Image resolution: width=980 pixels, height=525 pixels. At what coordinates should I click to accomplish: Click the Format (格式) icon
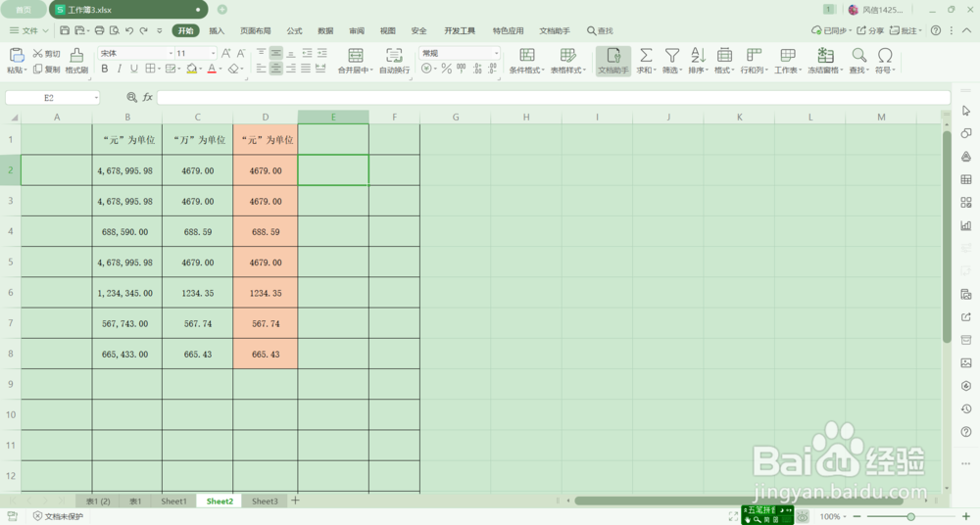click(x=724, y=55)
